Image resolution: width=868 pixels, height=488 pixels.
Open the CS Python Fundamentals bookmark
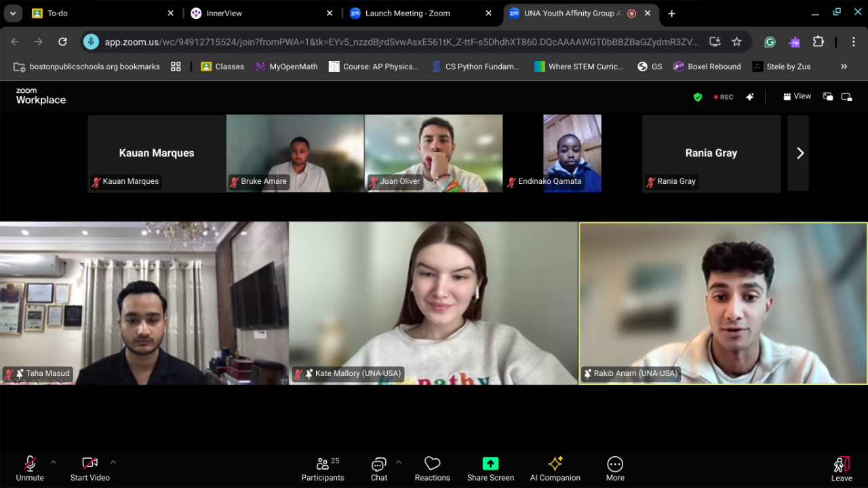coord(475,67)
